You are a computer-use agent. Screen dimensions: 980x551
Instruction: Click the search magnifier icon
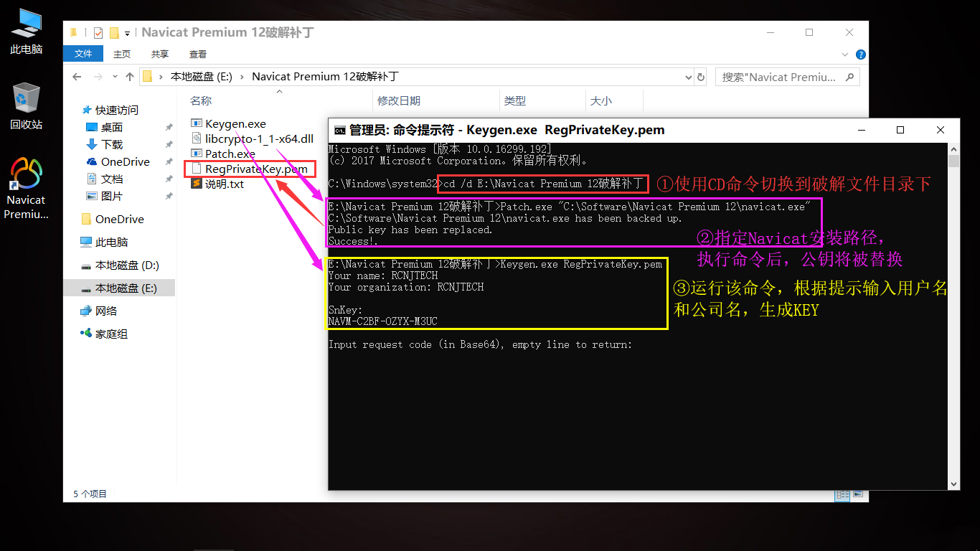click(x=849, y=77)
